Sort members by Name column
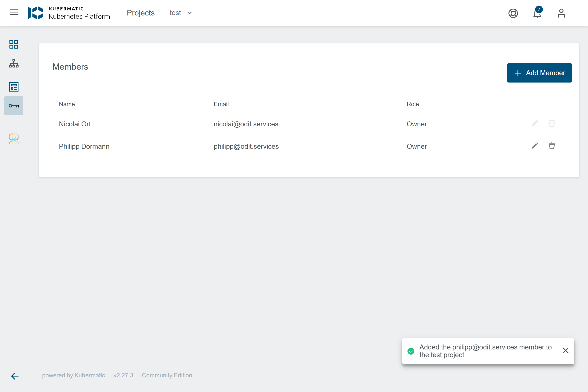The image size is (588, 392). click(67, 104)
